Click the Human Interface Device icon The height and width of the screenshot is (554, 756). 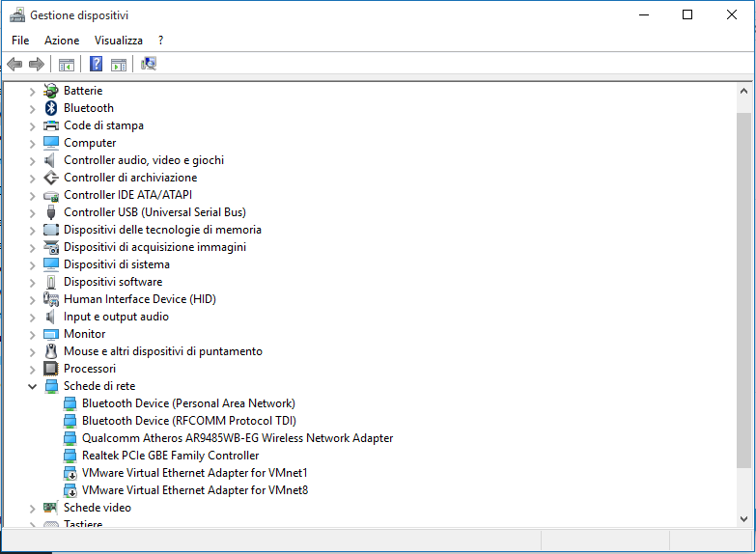51,299
